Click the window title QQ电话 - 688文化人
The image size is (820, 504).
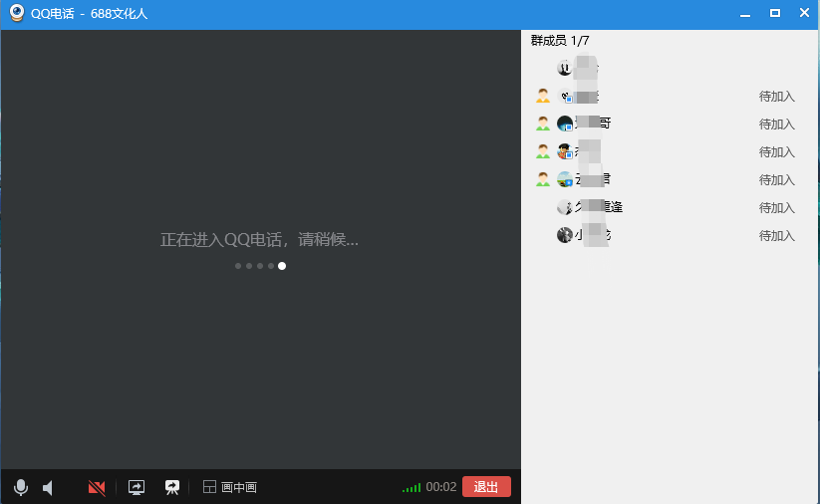(x=89, y=14)
